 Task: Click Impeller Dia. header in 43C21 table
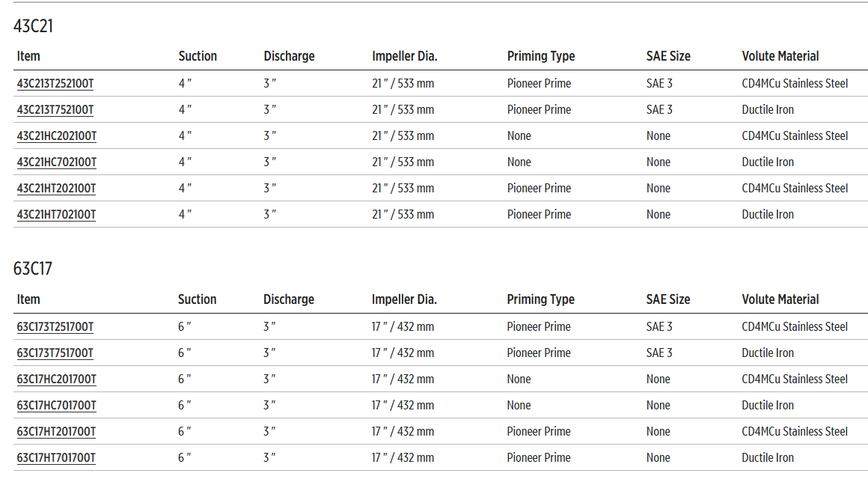click(404, 56)
